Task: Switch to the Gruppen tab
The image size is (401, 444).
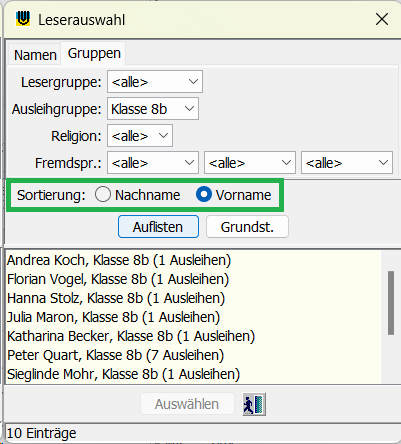Action: coord(94,53)
